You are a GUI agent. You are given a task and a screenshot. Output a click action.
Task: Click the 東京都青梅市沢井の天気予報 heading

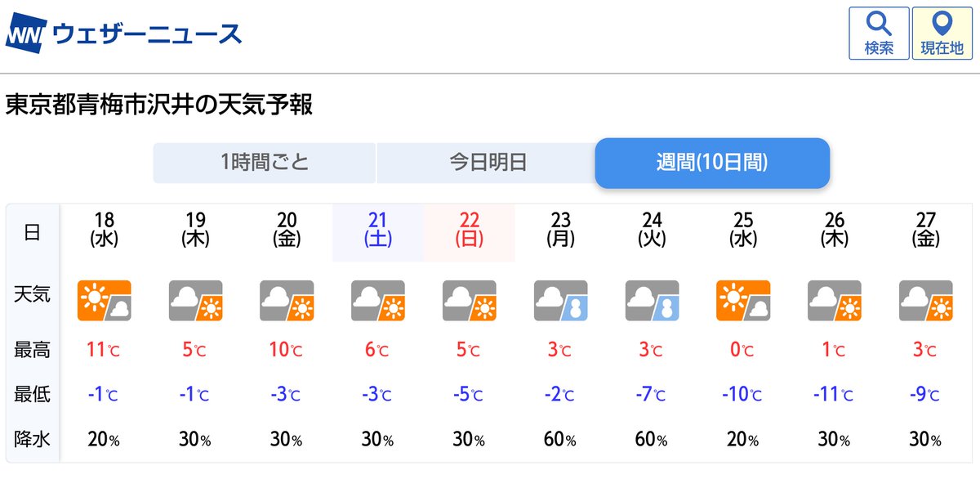point(159,105)
